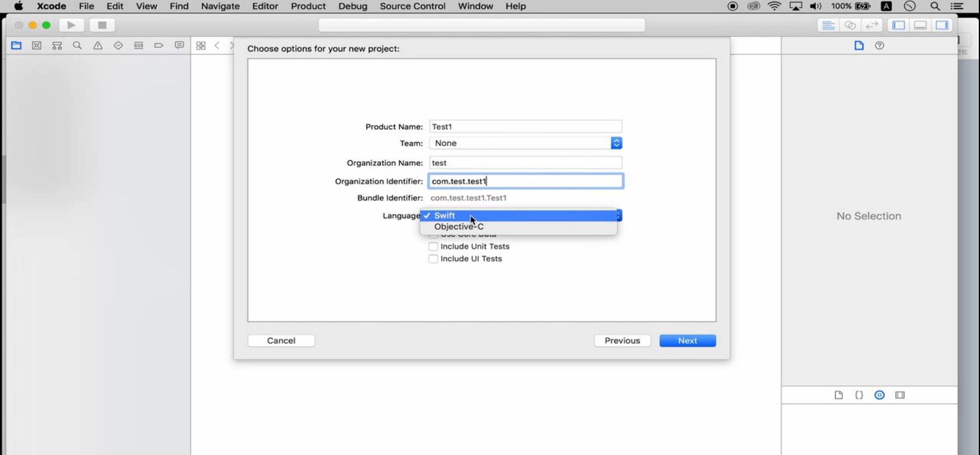Enable Include Unit Tests checkbox

coord(433,247)
